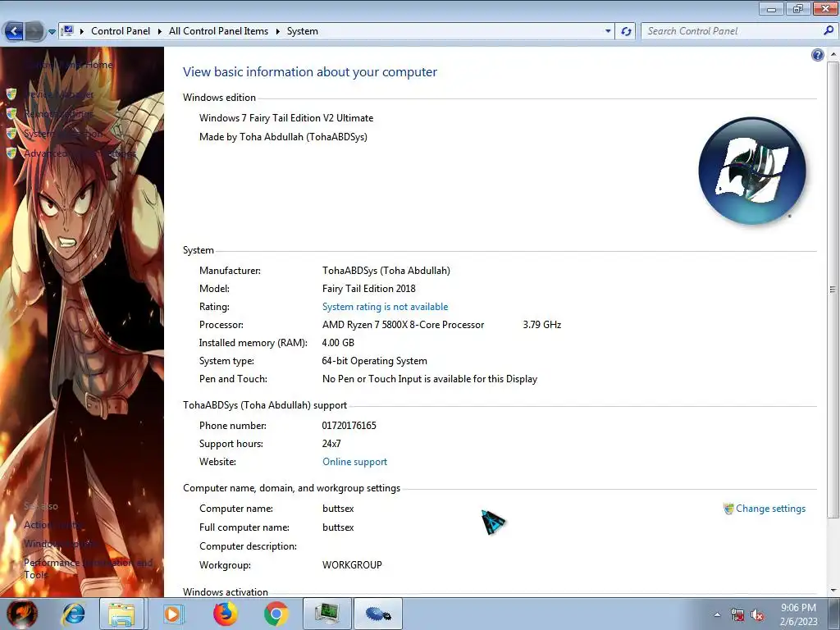Open Advanced system settings sidebar link
840x630 pixels.
tap(80, 153)
